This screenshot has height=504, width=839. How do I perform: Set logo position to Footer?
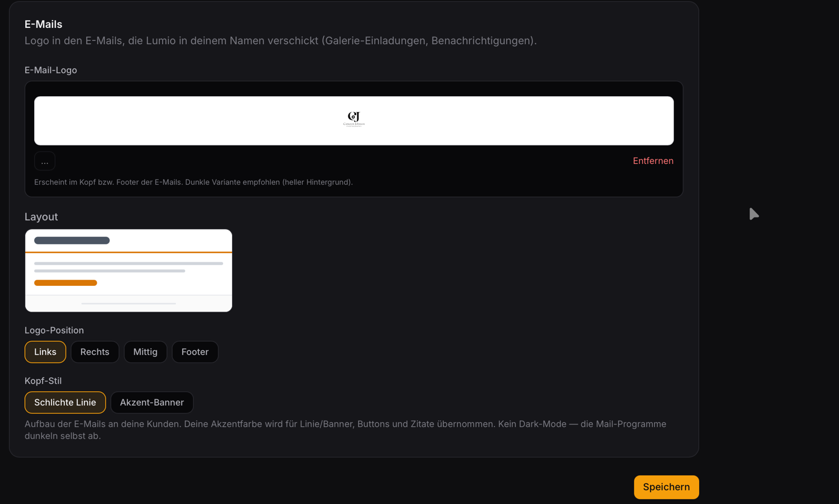195,352
